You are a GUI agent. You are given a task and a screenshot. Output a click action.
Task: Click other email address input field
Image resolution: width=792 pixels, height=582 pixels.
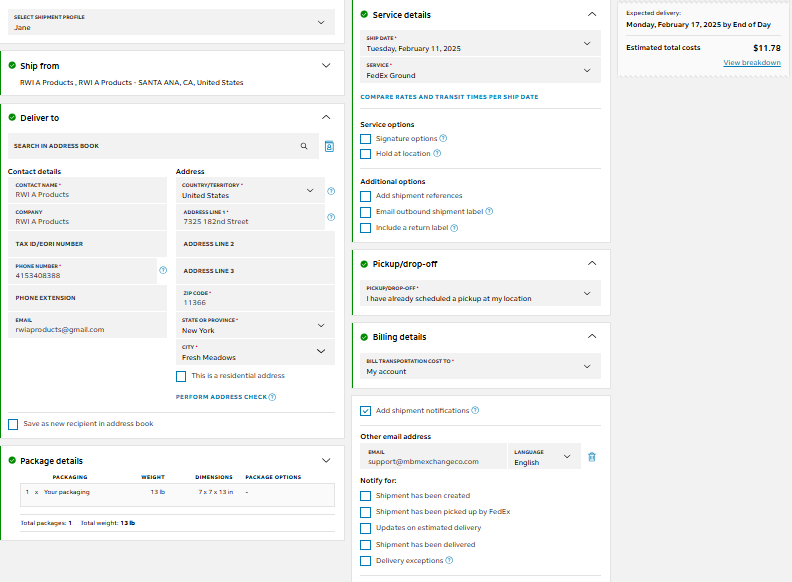(x=433, y=457)
